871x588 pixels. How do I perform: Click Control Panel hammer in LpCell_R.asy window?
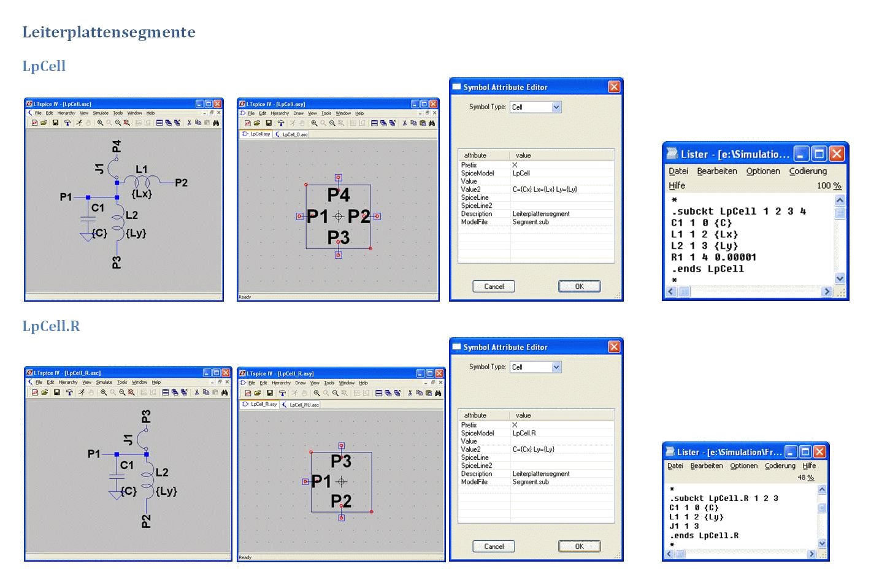tap(282, 393)
